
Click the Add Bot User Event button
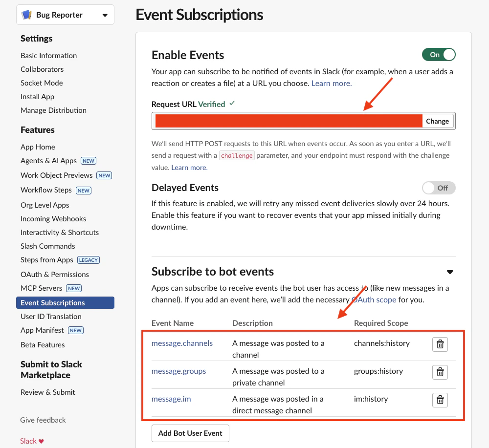click(190, 433)
